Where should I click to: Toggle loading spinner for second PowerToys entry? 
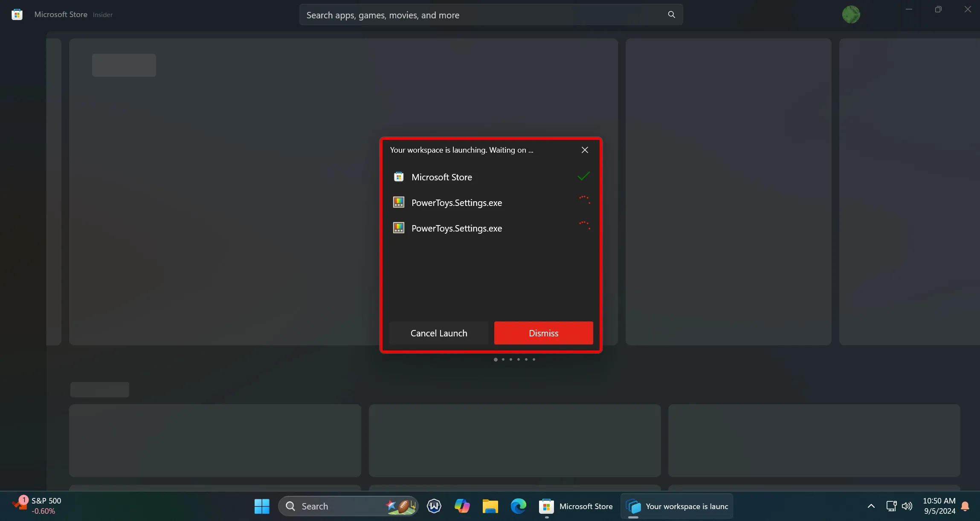coord(583,227)
